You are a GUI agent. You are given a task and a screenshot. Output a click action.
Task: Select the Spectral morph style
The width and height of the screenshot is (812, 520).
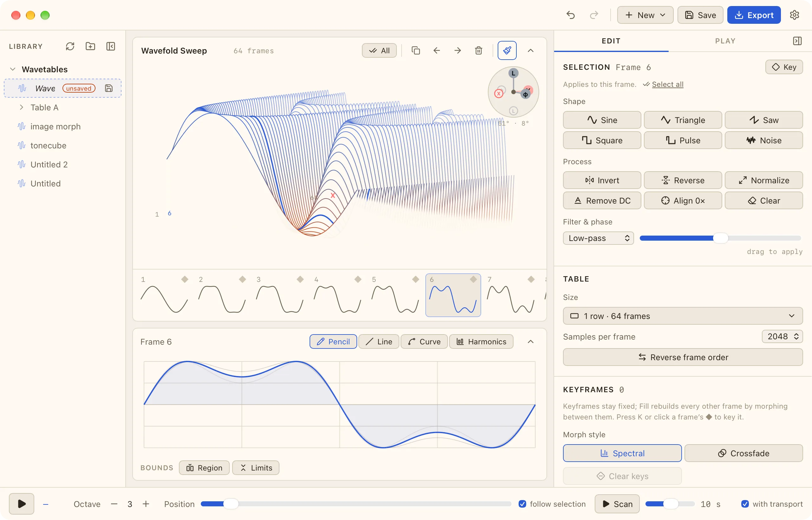(x=622, y=453)
